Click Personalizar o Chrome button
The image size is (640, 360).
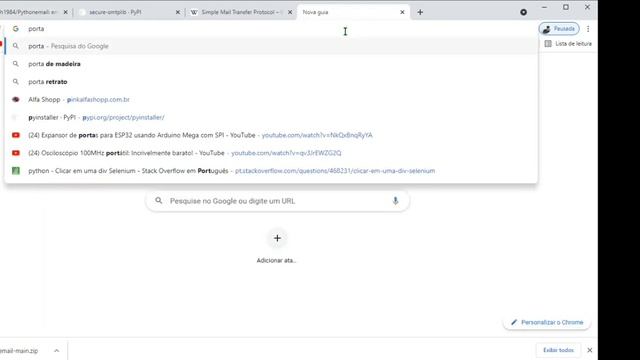[x=547, y=322]
